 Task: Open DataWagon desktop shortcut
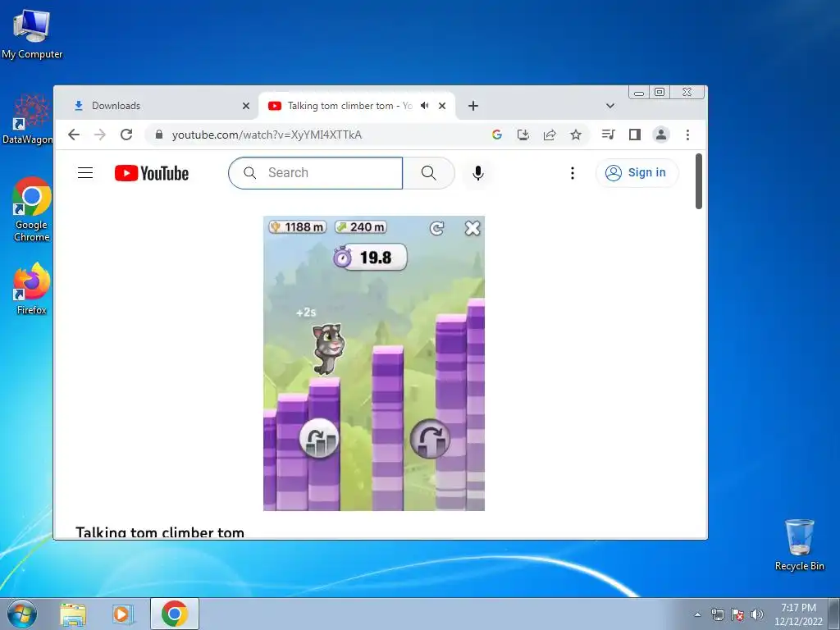pyautogui.click(x=28, y=120)
